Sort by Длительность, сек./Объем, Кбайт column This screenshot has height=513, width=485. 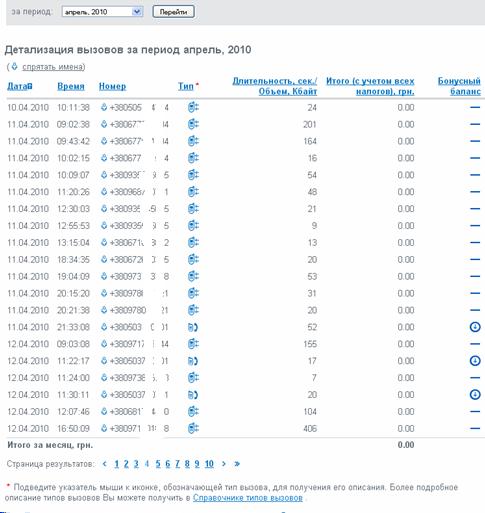point(274,86)
